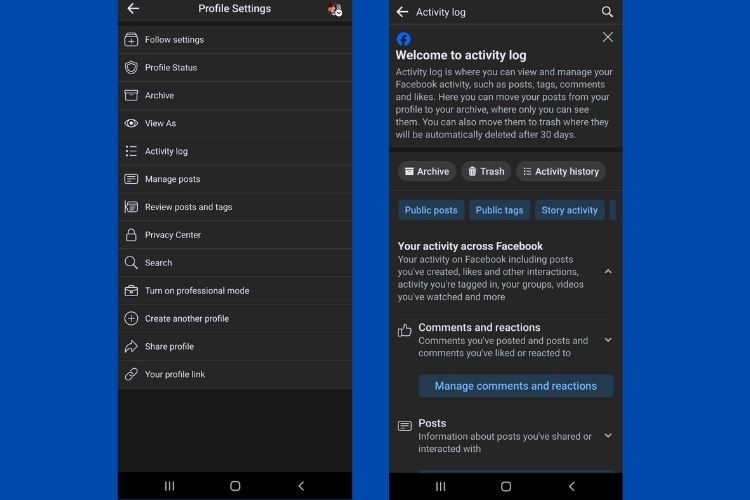Screen dimensions: 750x500
Task: Open Follow settings
Action: point(235,40)
